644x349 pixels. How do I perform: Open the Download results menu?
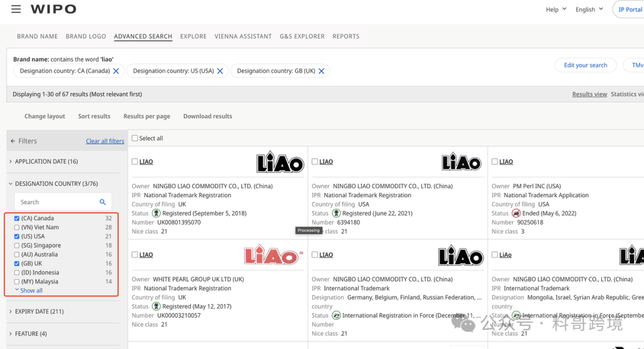(208, 116)
